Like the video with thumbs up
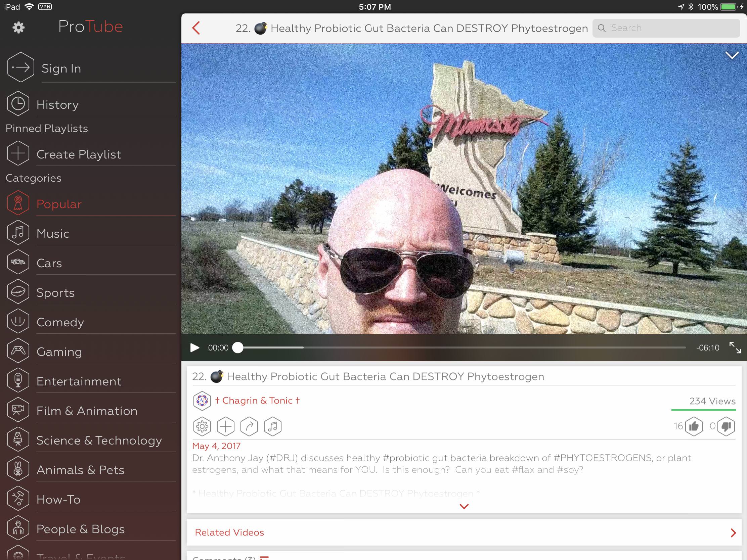The height and width of the screenshot is (560, 747). point(694,426)
